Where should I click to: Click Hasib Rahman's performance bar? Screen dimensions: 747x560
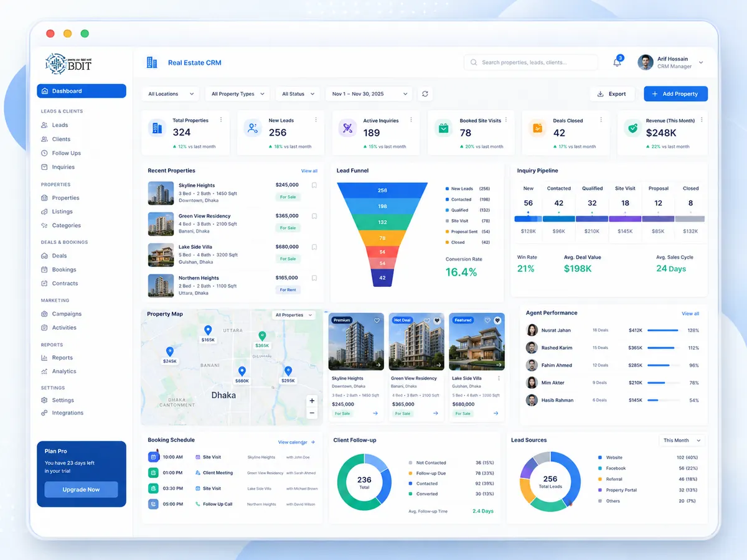[663, 400]
